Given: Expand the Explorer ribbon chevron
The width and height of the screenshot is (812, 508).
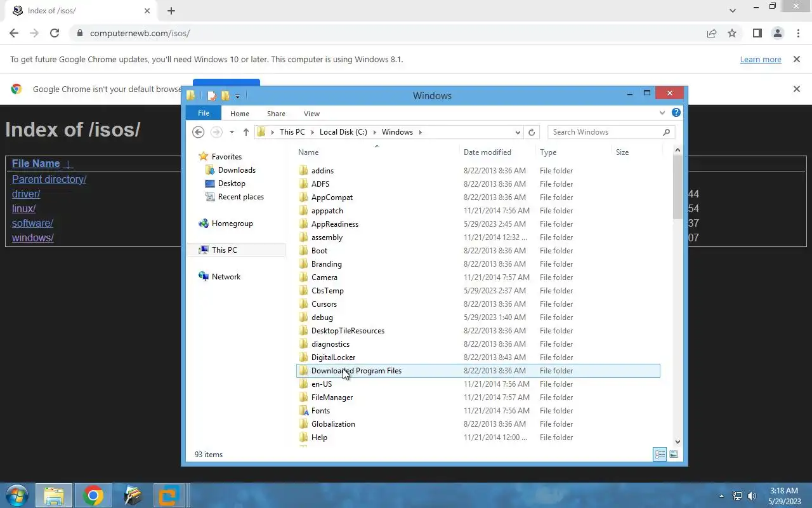Looking at the screenshot, I should click(x=662, y=113).
